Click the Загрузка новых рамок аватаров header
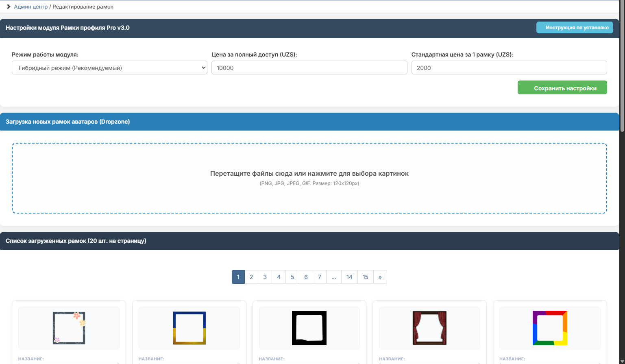This screenshot has width=625, height=364. coord(68,122)
